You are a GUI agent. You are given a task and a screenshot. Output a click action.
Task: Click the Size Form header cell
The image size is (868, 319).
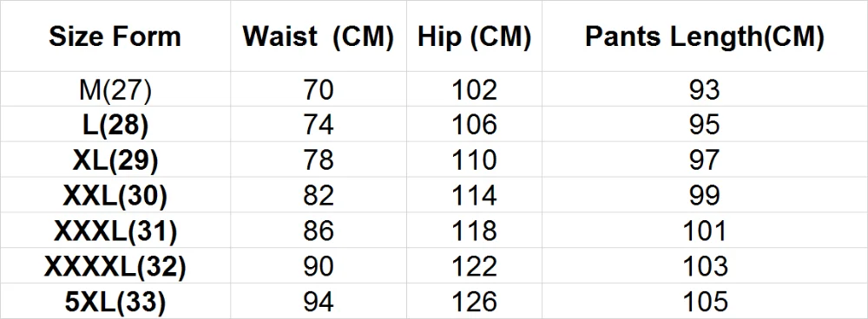pyautogui.click(x=115, y=36)
